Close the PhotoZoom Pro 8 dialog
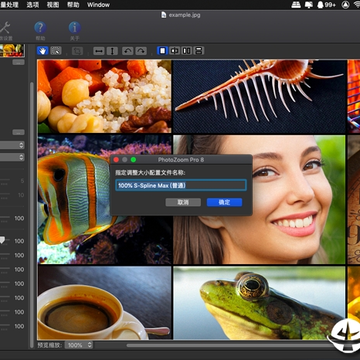 click(x=116, y=160)
